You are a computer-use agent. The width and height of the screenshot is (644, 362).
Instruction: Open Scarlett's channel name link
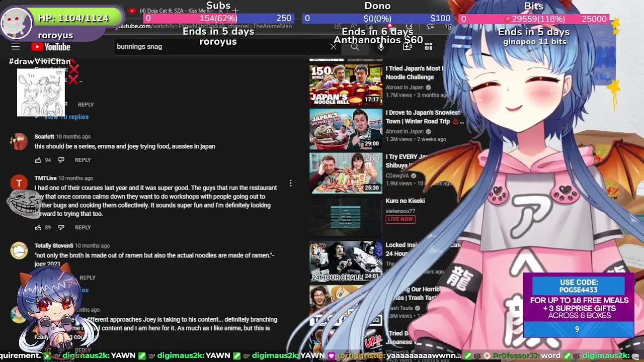coord(44,137)
